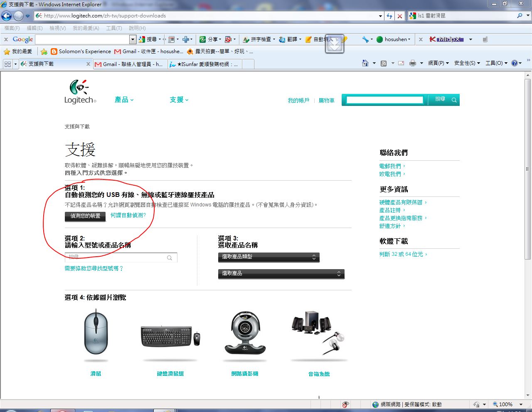Viewport: 532px width, 412px height.
Task: Click the Google toolbar Share (分享) button
Action: coord(210,39)
